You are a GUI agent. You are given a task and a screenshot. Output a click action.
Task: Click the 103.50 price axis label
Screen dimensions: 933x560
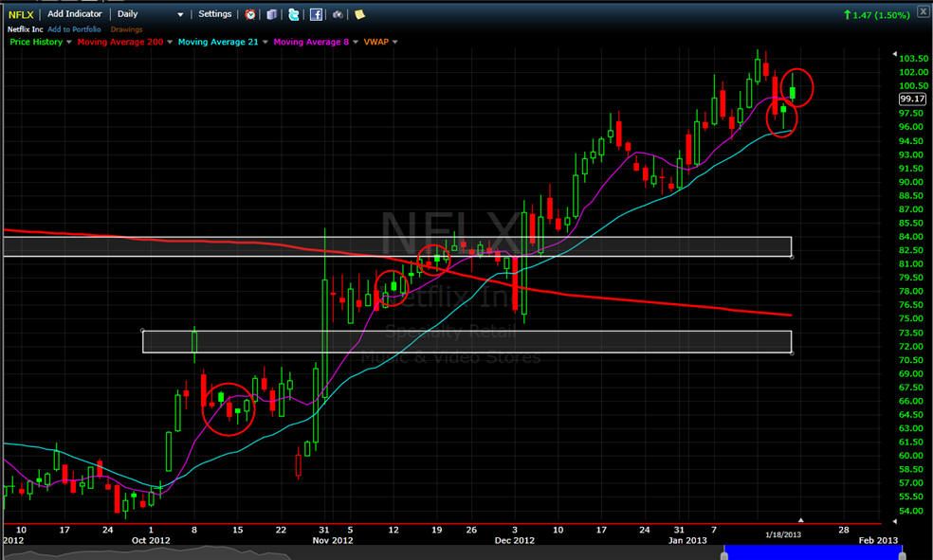coord(913,58)
